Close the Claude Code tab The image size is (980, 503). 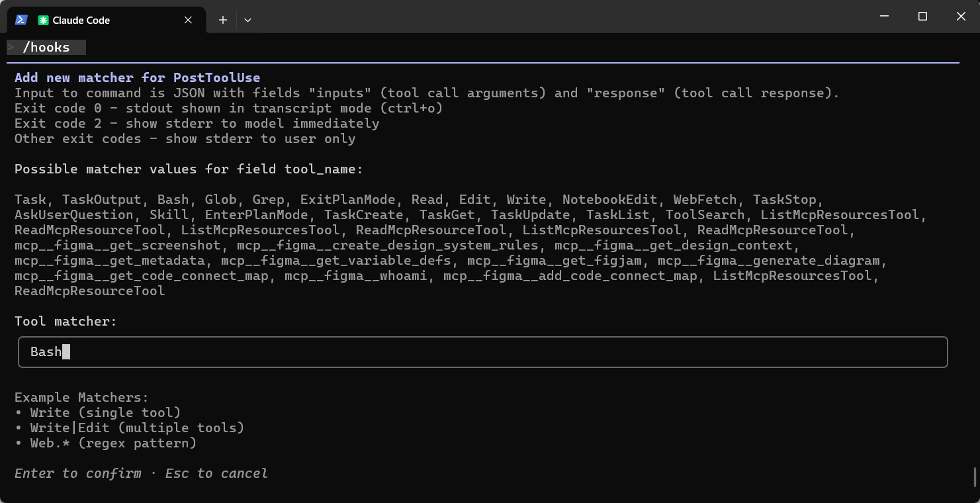(x=188, y=20)
